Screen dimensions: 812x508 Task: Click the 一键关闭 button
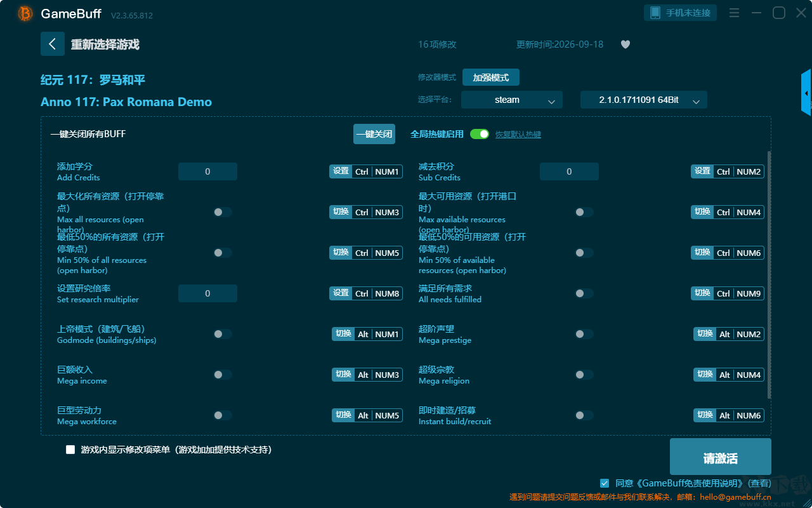click(374, 134)
